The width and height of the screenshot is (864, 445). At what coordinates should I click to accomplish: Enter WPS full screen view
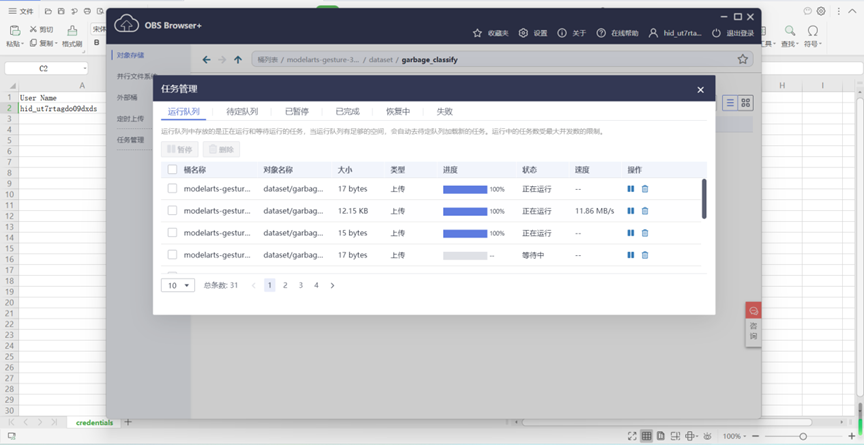[632, 436]
